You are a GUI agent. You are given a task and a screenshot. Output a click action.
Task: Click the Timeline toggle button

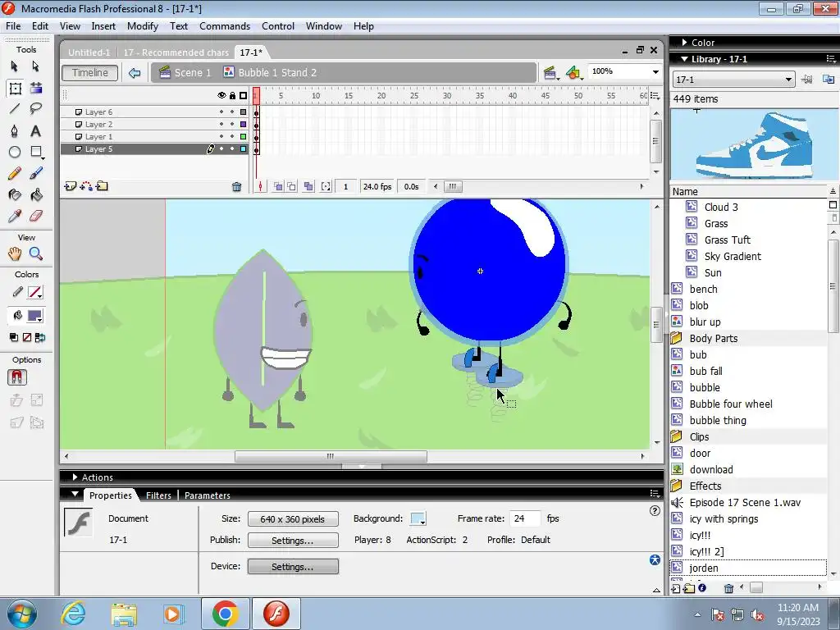point(90,73)
